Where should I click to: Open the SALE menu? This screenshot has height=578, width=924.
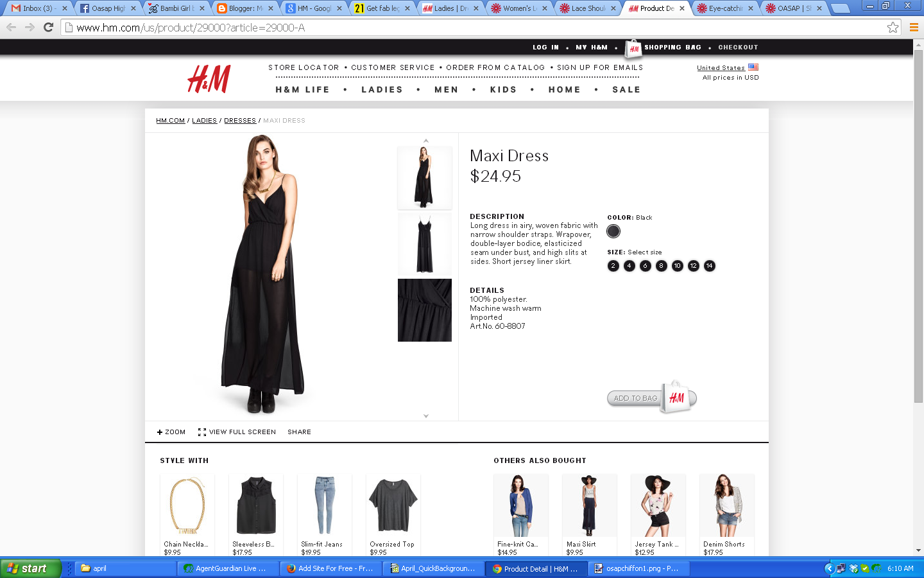(626, 90)
